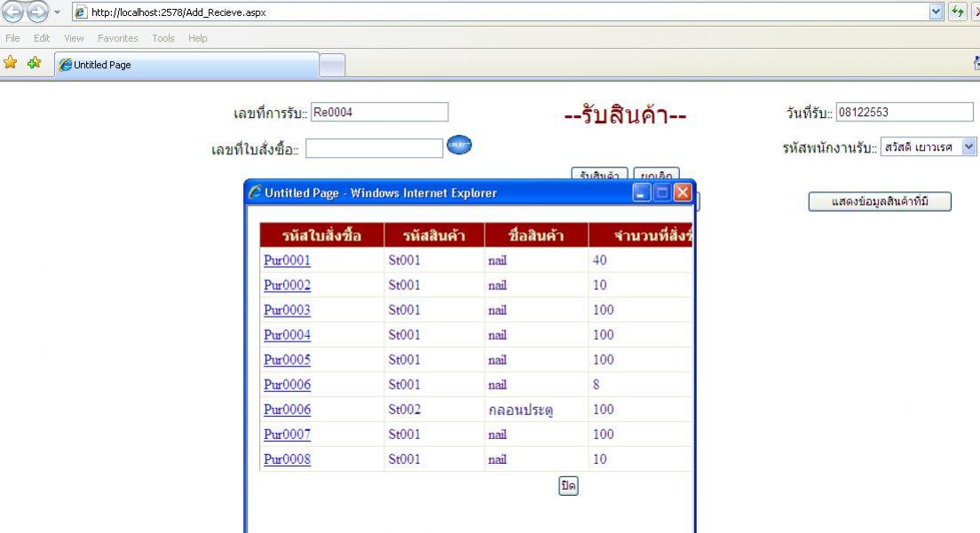Click the ปิด close button in popup
This screenshot has height=533, width=980.
tap(568, 486)
